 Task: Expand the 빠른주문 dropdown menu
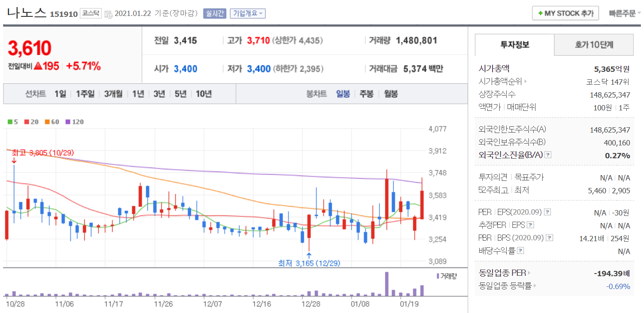[x=625, y=13]
